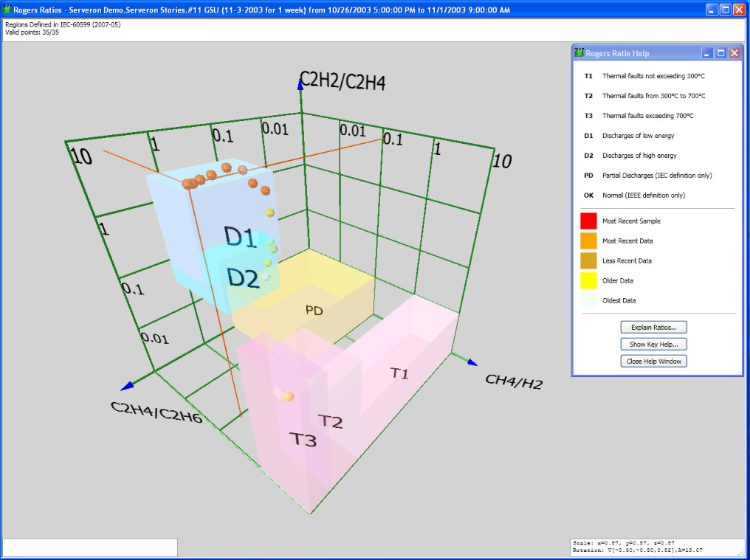
Task: Click the Close Help Window button
Action: [x=653, y=361]
